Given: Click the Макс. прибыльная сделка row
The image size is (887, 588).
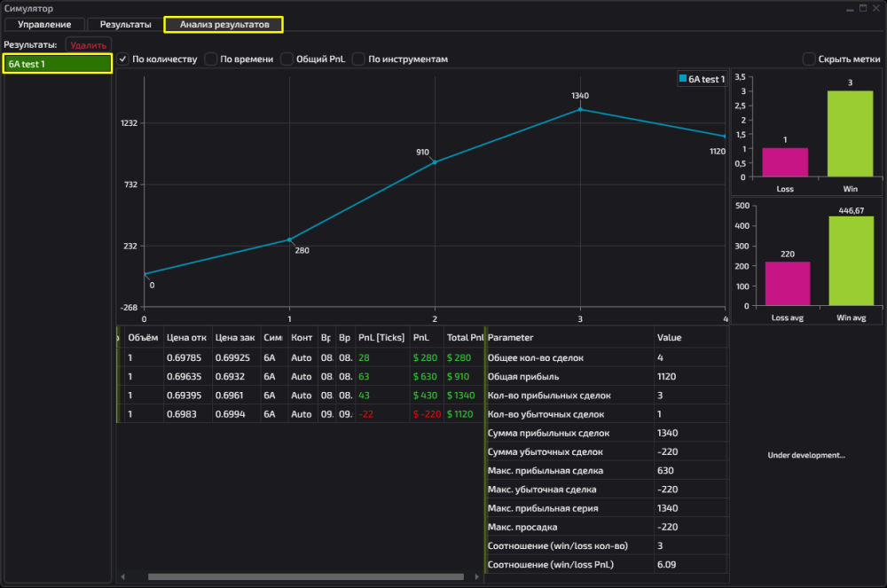Looking at the screenshot, I should pos(607,470).
